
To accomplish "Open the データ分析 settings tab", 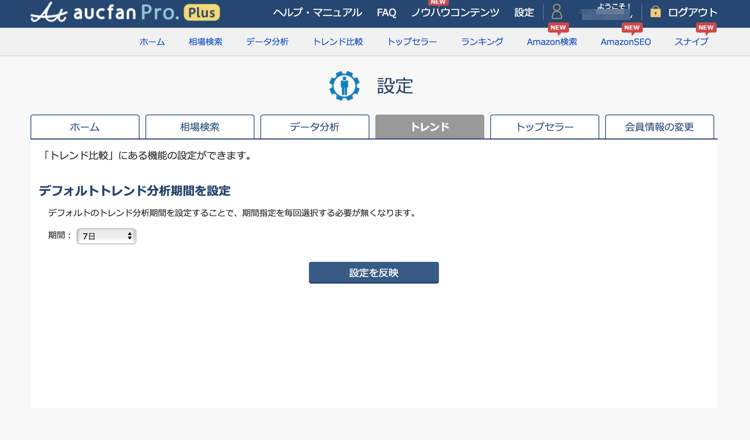I will pyautogui.click(x=315, y=127).
